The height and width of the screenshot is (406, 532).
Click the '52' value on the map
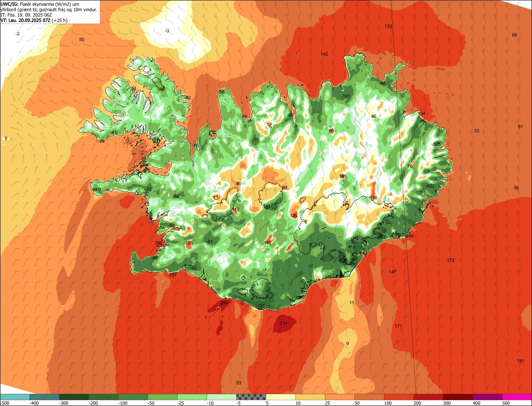coord(188,98)
